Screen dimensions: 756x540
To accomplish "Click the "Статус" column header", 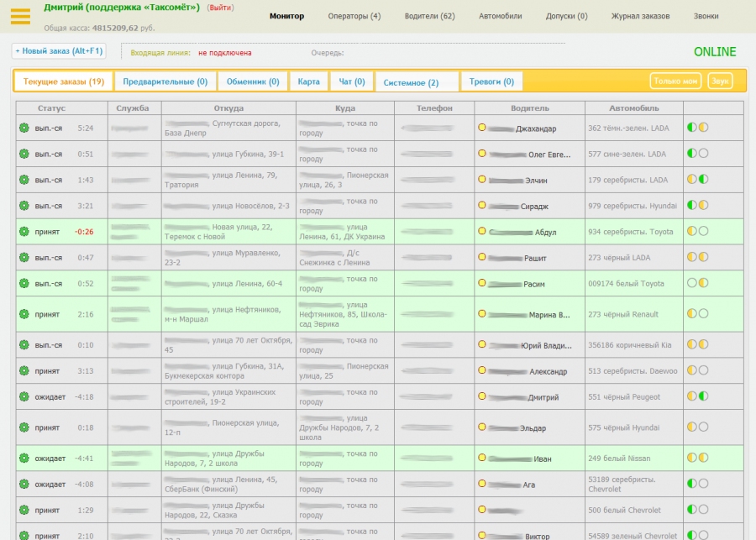I will [51, 108].
